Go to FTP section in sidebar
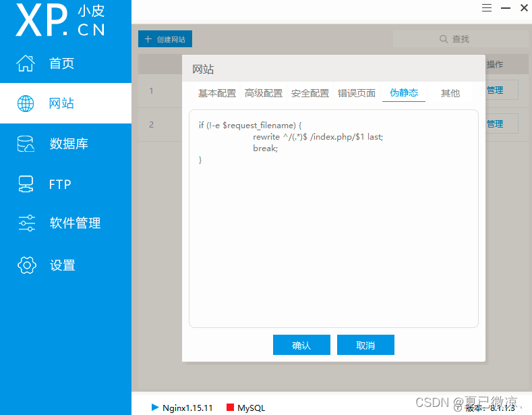 tap(66, 184)
